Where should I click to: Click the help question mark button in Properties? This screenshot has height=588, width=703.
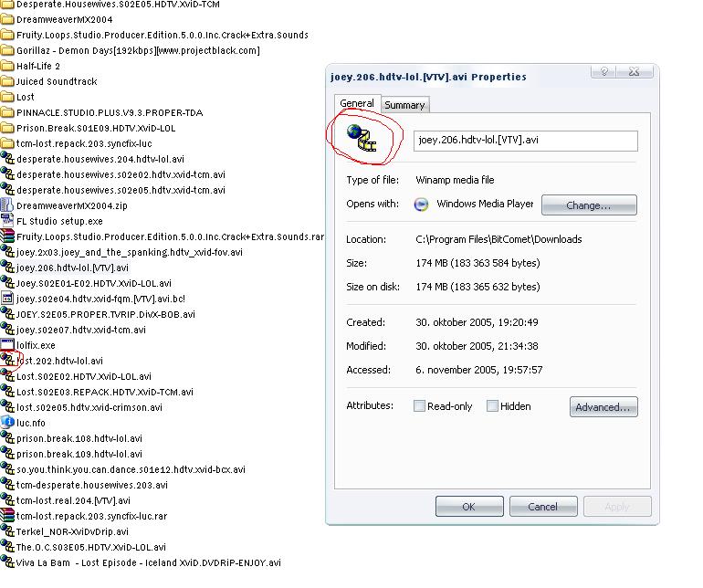[603, 72]
